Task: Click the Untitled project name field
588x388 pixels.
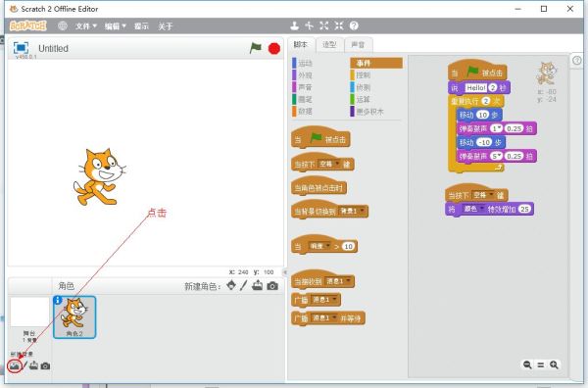Action: point(54,48)
